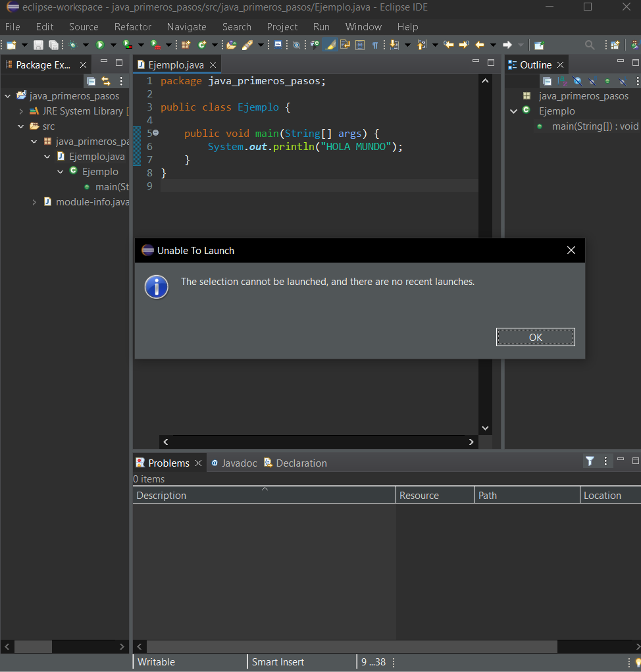Click the Writable status bar entry
The height and width of the screenshot is (672, 641).
coord(157,661)
